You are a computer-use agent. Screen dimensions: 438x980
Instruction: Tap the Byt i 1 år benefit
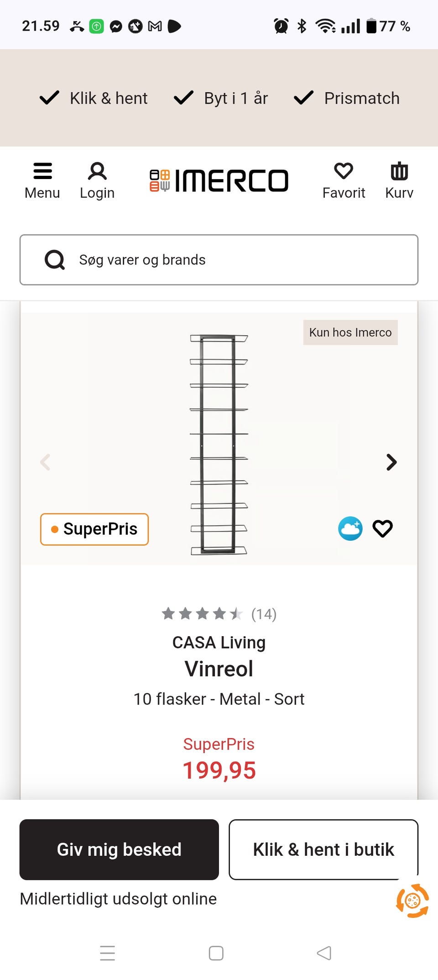222,98
